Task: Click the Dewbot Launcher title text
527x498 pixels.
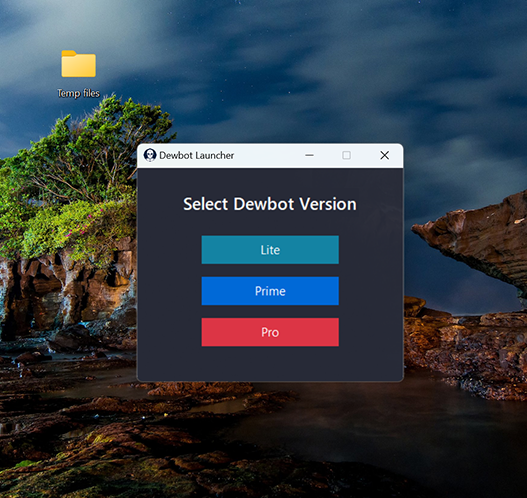Action: (x=196, y=155)
